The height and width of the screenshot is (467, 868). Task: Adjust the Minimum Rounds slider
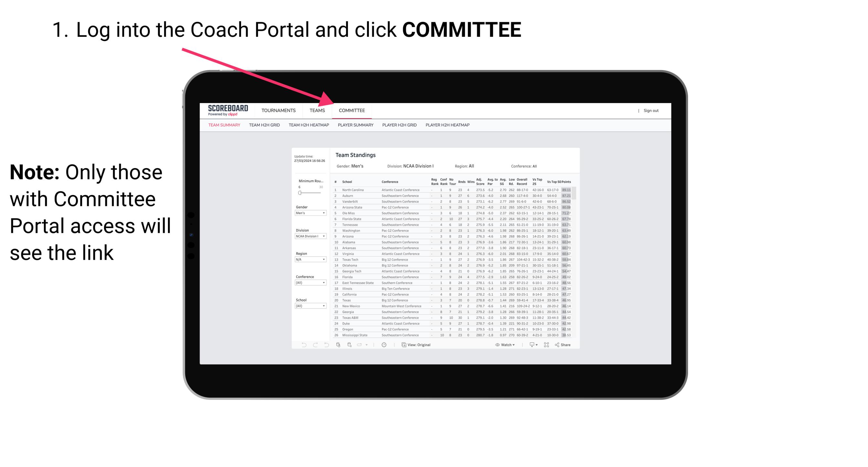tap(300, 193)
